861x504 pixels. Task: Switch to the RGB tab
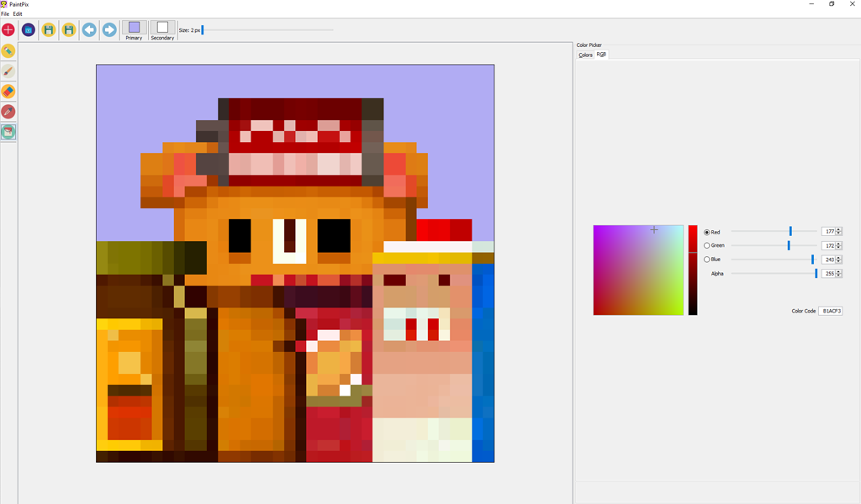pos(601,55)
